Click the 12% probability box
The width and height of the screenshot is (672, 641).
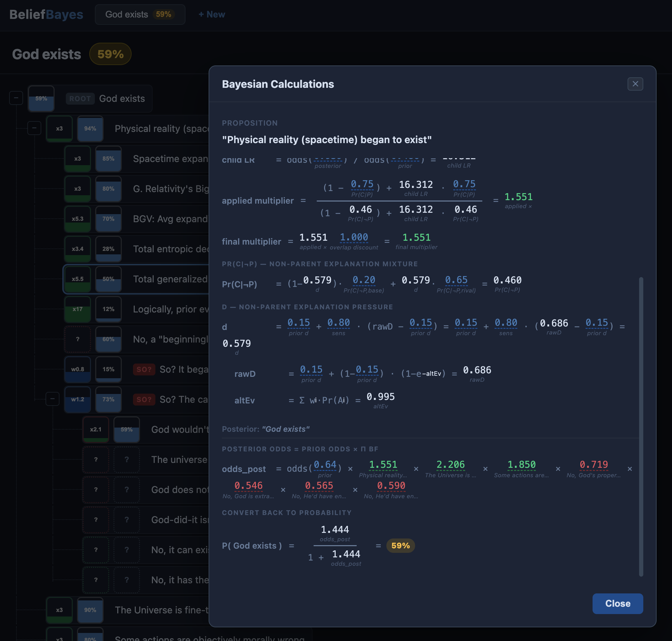click(x=108, y=309)
